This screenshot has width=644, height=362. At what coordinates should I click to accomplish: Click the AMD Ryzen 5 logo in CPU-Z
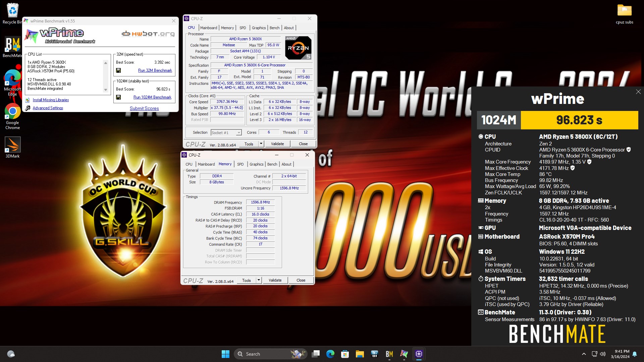click(x=298, y=48)
